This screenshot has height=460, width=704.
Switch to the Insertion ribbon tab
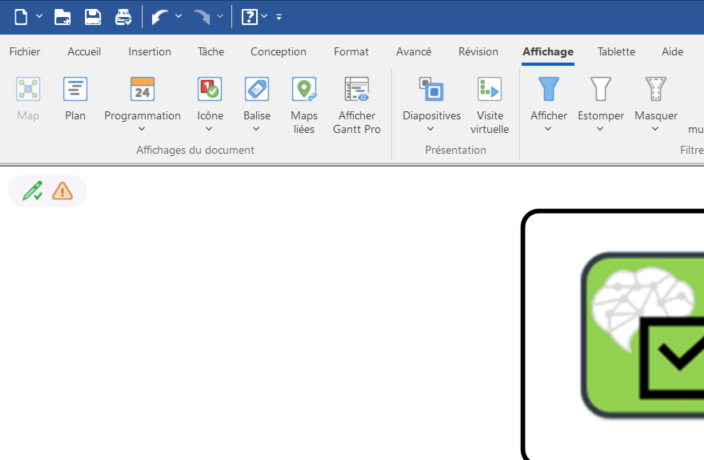point(149,52)
